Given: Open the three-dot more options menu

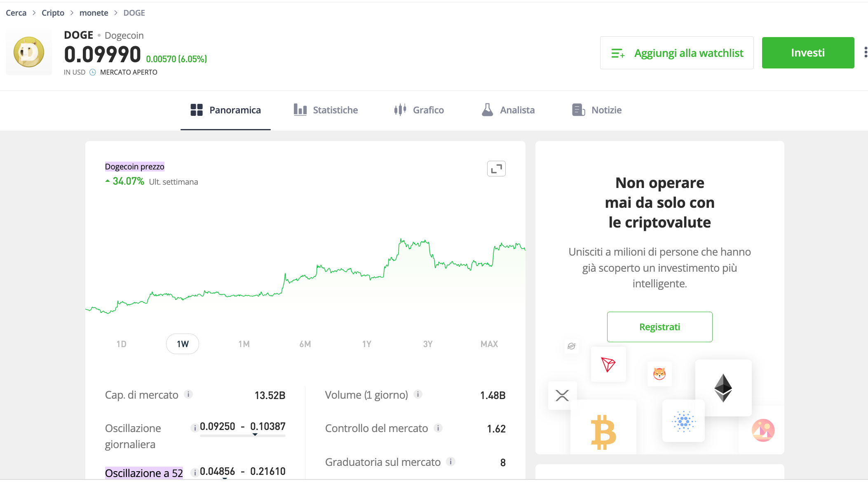Looking at the screenshot, I should coord(865,52).
